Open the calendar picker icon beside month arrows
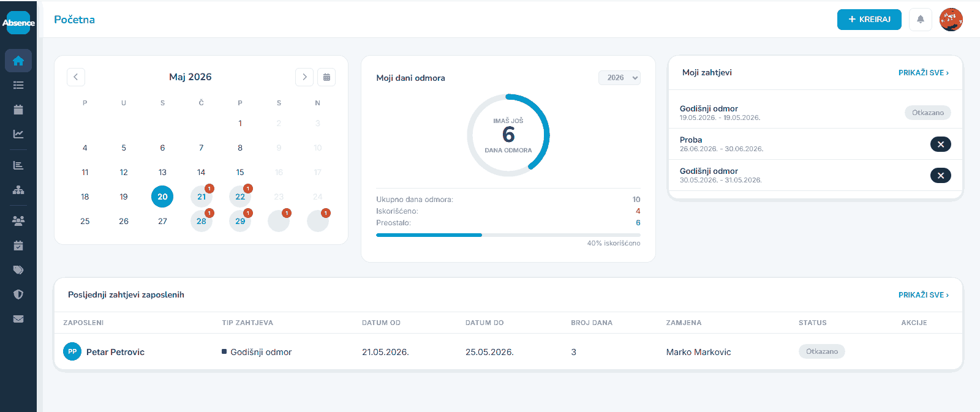Image resolution: width=980 pixels, height=412 pixels. (x=326, y=77)
